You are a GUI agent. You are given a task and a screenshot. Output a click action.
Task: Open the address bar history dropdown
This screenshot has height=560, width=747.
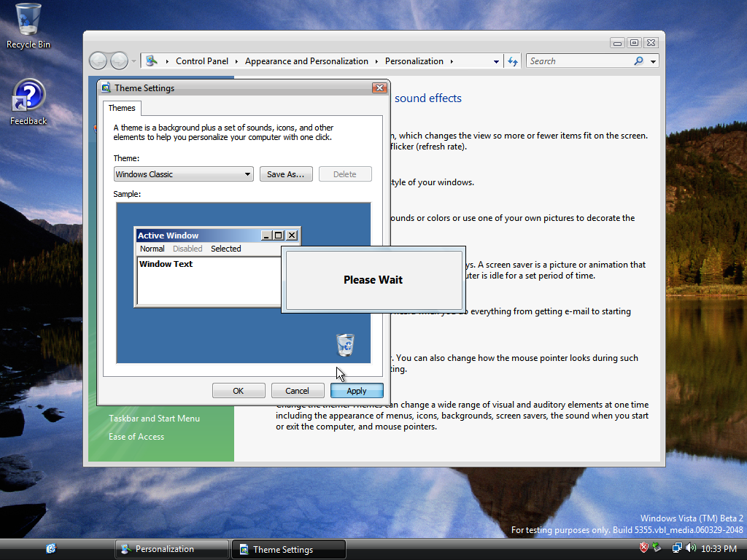point(496,61)
